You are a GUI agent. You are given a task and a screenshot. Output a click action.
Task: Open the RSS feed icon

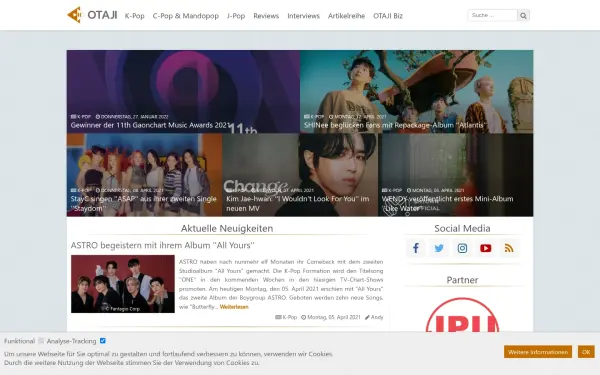click(x=509, y=248)
